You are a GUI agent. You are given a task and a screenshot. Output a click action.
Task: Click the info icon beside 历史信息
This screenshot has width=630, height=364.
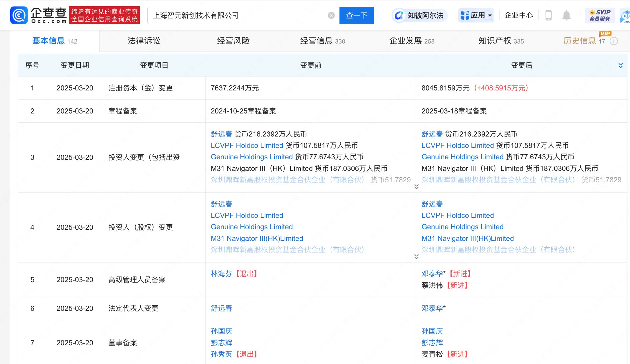pyautogui.click(x=614, y=42)
